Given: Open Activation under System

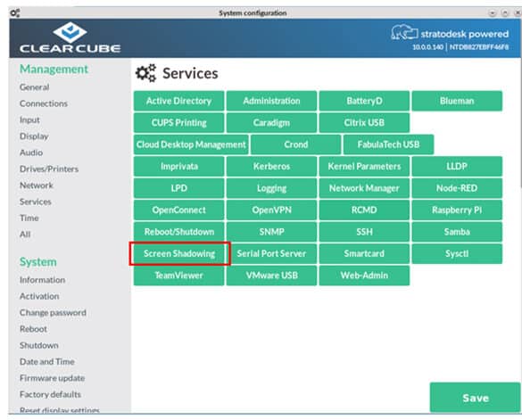Looking at the screenshot, I should [x=39, y=296].
